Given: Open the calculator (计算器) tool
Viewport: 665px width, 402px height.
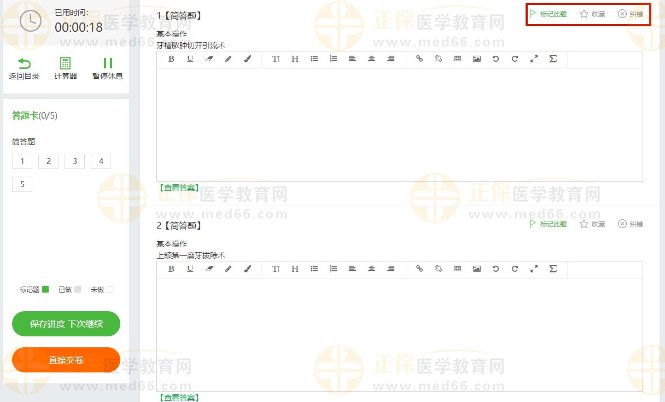Looking at the screenshot, I should (x=65, y=68).
